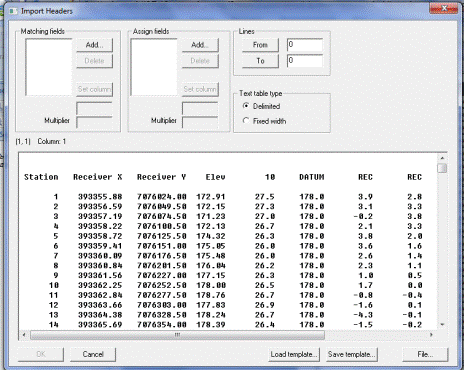Click Add in Assign fields group
464x370 pixels.
[200, 45]
